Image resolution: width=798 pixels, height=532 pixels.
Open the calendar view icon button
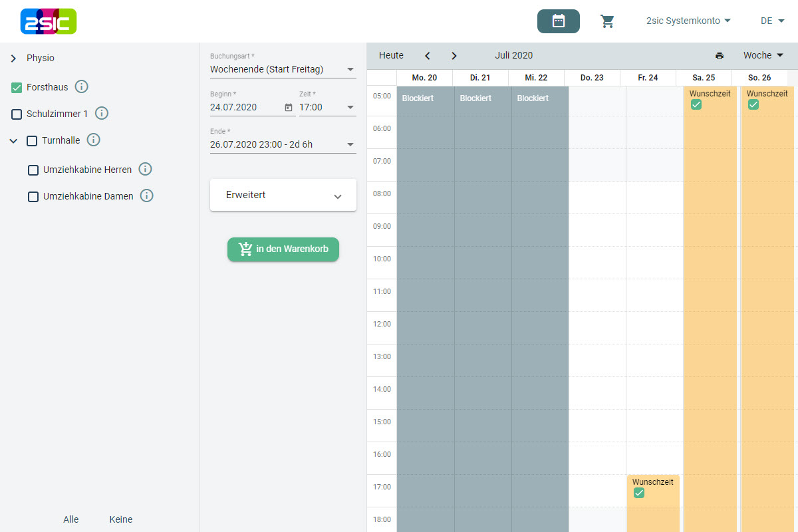point(558,21)
